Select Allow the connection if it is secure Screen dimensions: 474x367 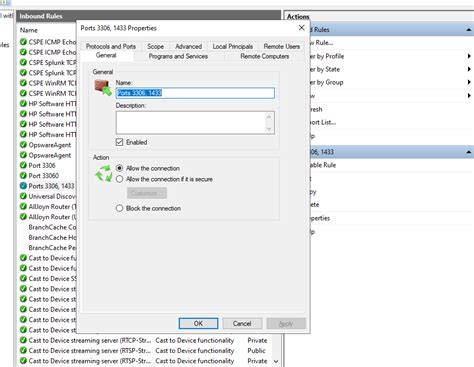tap(119, 179)
